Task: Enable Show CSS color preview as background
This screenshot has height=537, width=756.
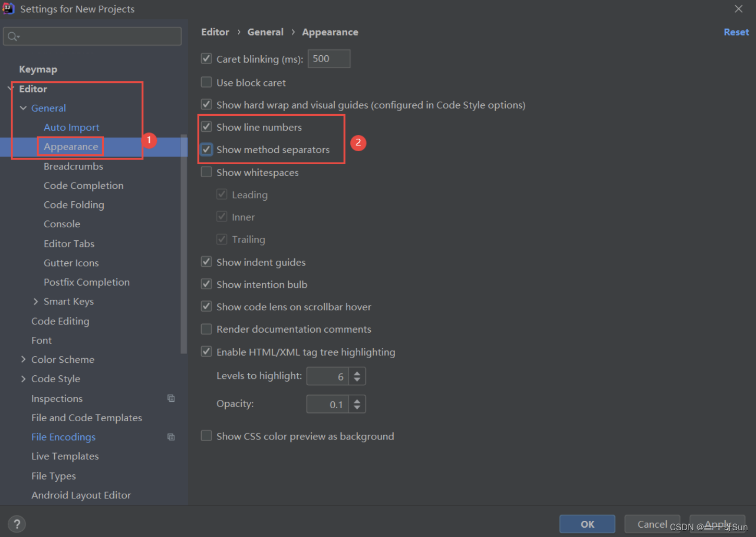Action: click(x=206, y=436)
